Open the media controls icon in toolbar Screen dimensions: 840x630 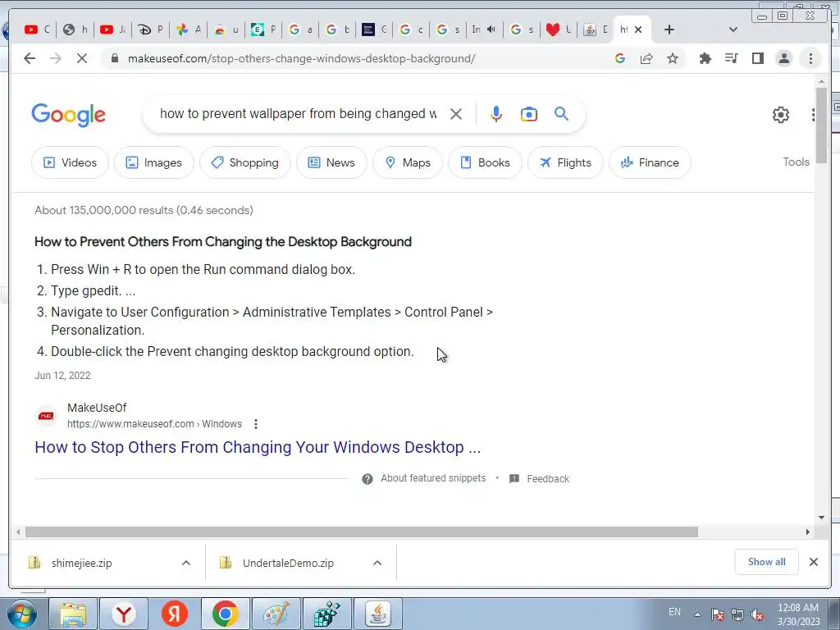click(731, 58)
